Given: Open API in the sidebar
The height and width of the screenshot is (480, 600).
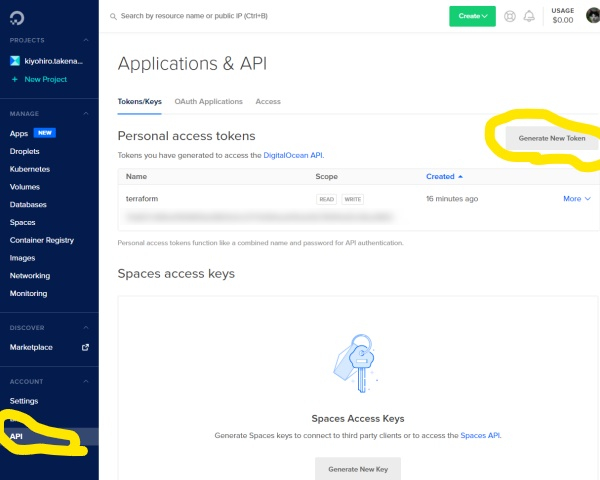Looking at the screenshot, I should point(16,436).
